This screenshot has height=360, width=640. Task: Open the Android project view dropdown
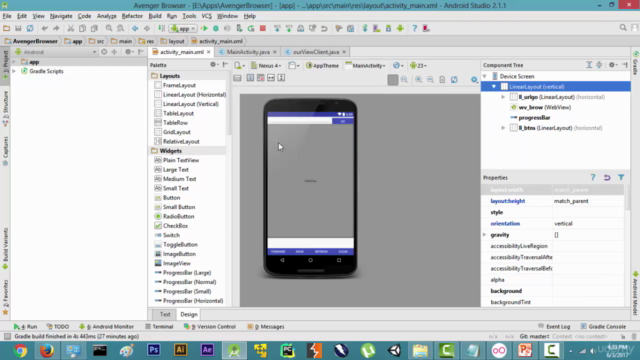click(x=56, y=52)
